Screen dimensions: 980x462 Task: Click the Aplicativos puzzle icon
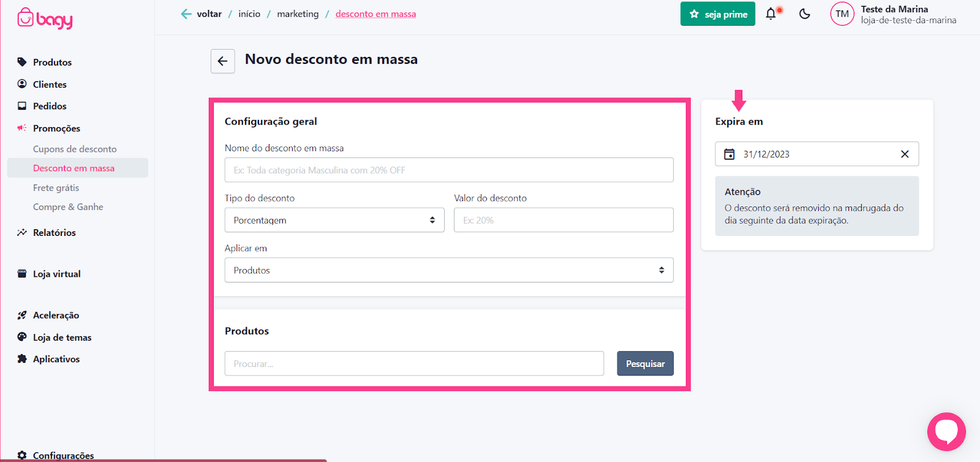click(x=22, y=359)
